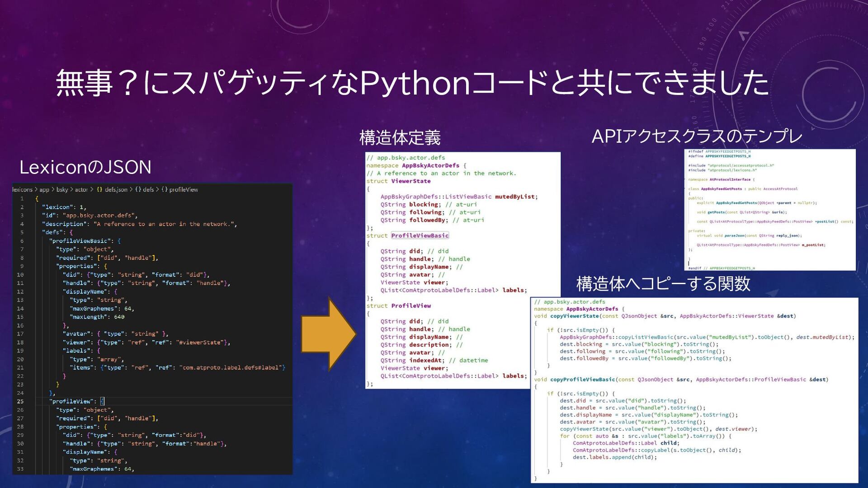
Task: Click the JSON braces icon before defs.json breadcrumb
Action: 99,190
